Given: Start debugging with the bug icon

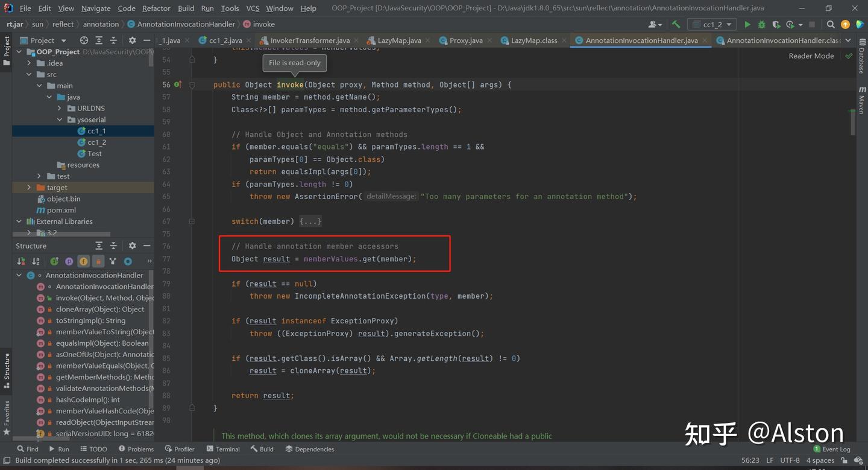Looking at the screenshot, I should [762, 25].
